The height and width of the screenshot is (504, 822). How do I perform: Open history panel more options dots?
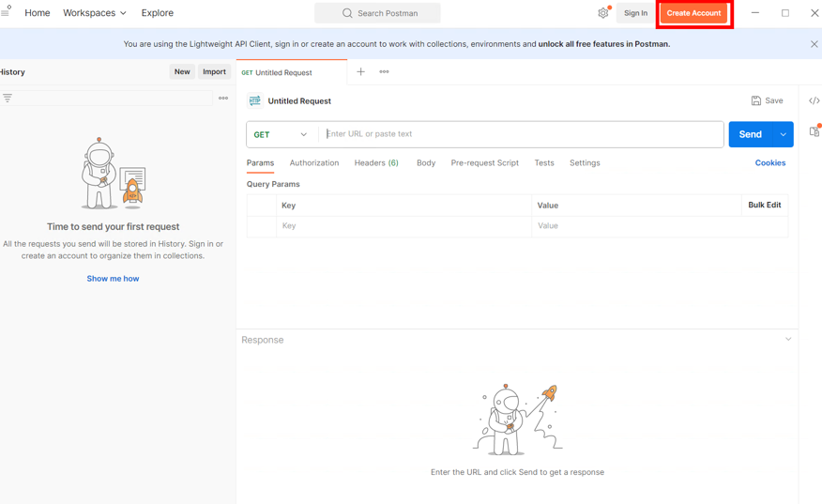[x=223, y=98]
